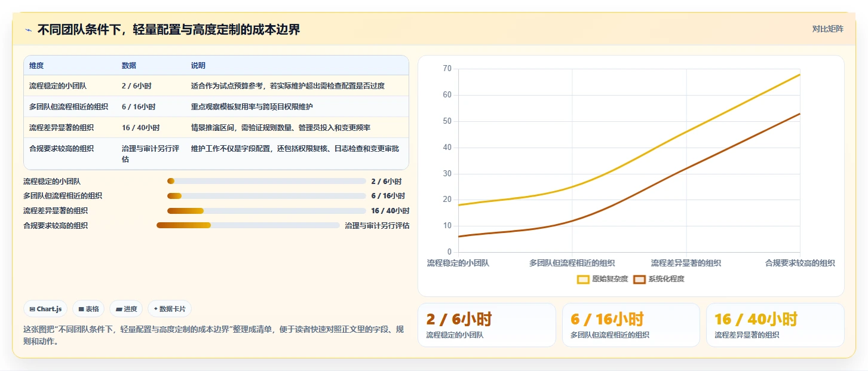Click the y-axis value 70

point(447,69)
